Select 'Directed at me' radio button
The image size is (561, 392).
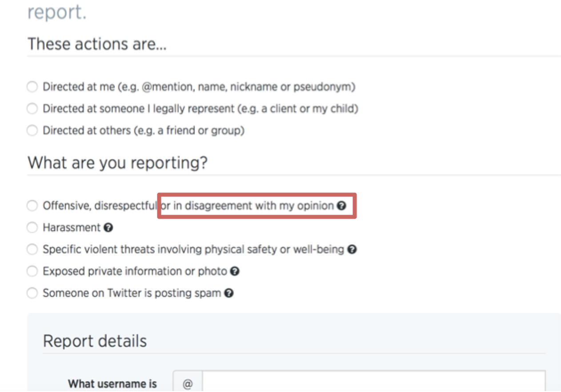32,87
